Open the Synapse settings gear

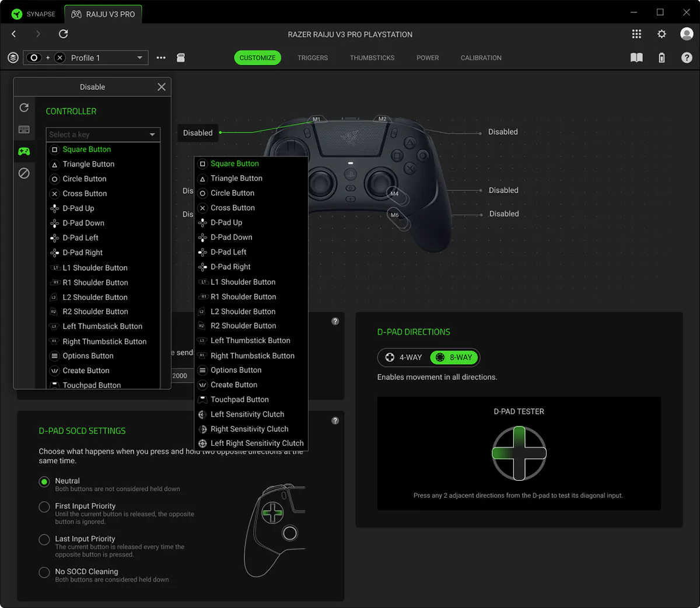pos(661,34)
